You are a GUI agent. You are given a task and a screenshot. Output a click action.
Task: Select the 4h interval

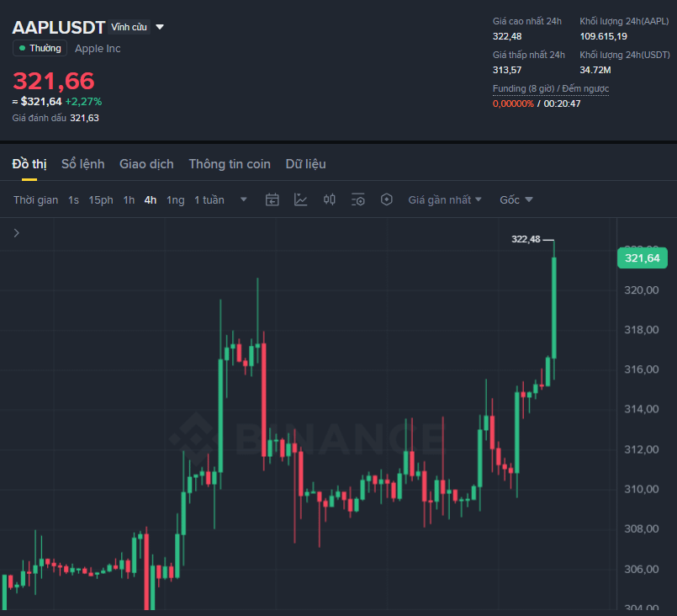point(151,200)
